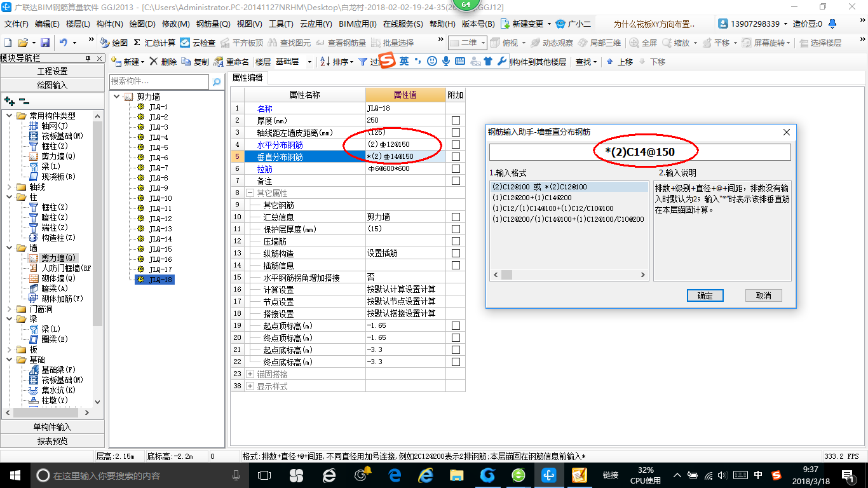Save the project with the floppy icon
The width and height of the screenshot is (868, 488).
pos(45,43)
